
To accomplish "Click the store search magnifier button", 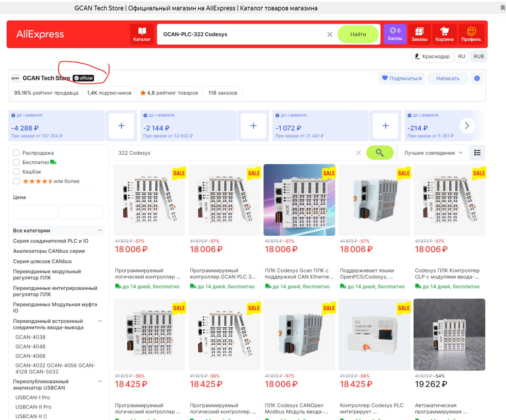I will [380, 153].
